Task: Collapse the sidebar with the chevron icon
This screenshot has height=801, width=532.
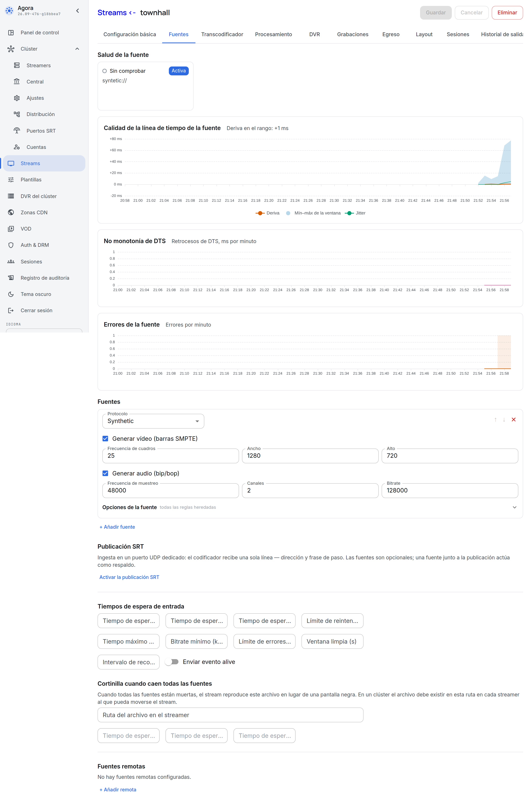Action: [77, 11]
